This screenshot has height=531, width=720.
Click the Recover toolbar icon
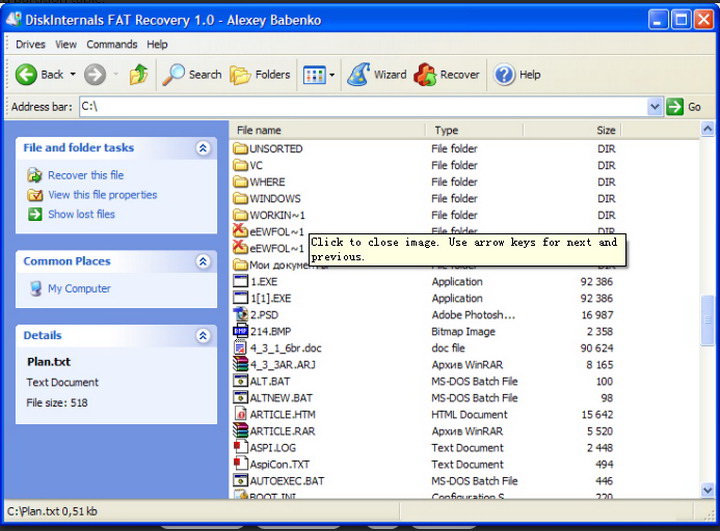pos(426,74)
